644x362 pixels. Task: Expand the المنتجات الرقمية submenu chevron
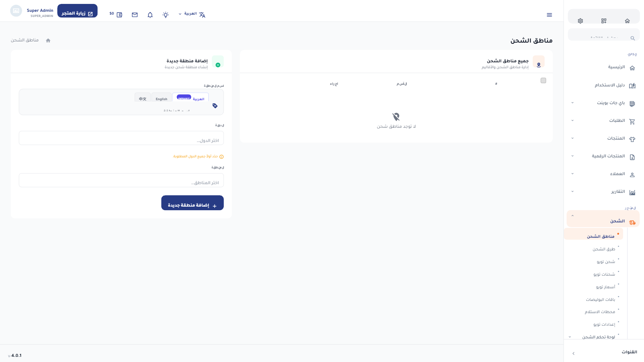point(573,156)
